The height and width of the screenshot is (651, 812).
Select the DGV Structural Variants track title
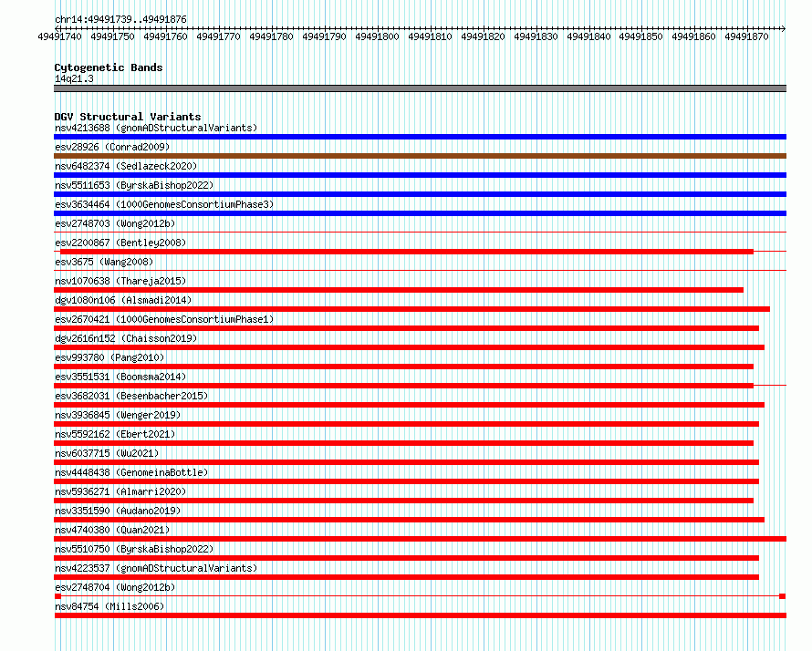pos(128,117)
